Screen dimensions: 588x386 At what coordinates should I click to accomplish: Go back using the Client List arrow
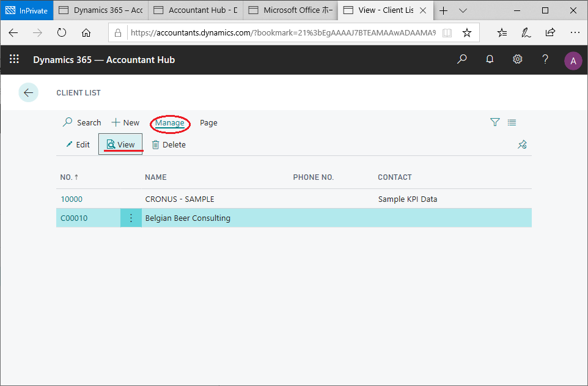coord(29,92)
